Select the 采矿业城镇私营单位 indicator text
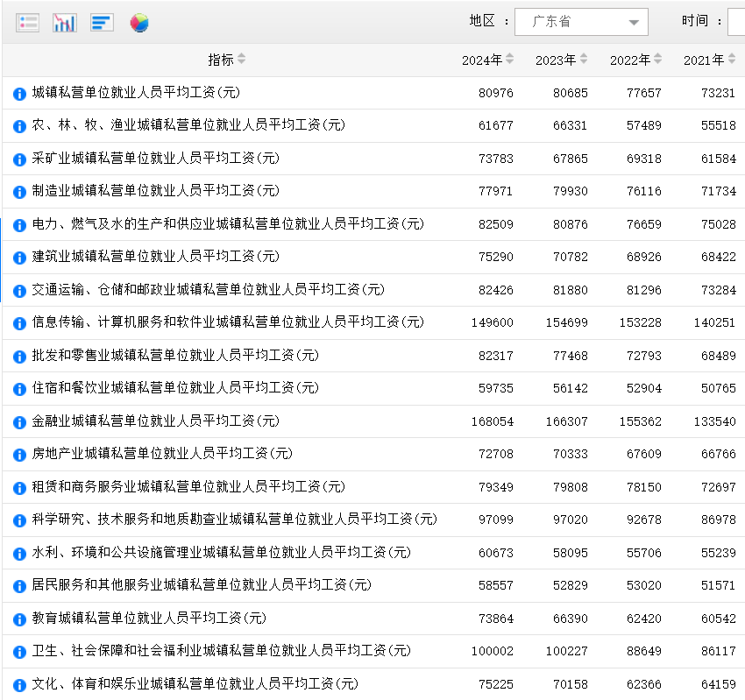The height and width of the screenshot is (700, 745). (x=155, y=158)
